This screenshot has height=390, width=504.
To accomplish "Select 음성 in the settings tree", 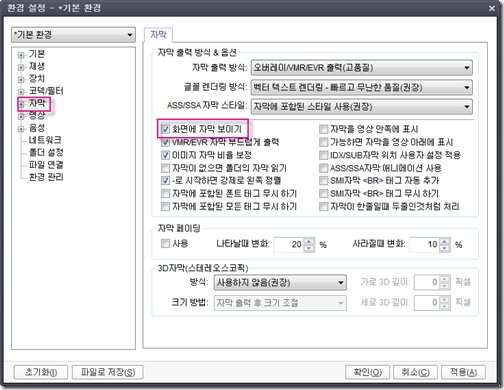I will coord(37,128).
